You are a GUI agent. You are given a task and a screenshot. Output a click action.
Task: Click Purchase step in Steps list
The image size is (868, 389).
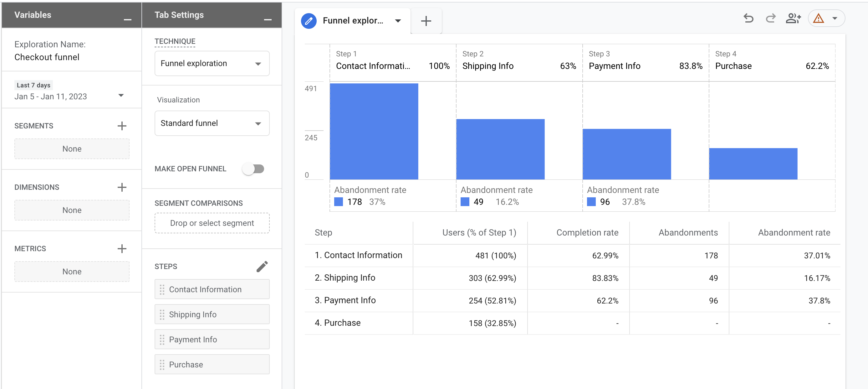[x=212, y=364]
